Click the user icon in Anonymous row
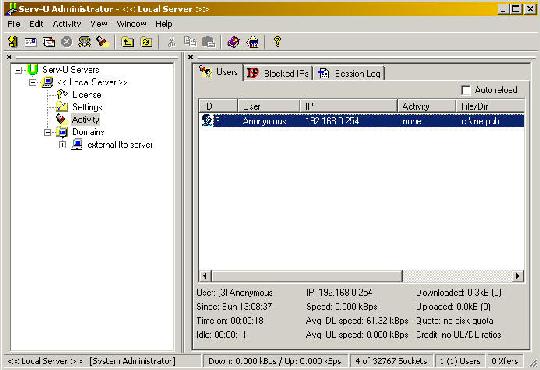Viewport: 540px width, 370px height. coord(207,121)
